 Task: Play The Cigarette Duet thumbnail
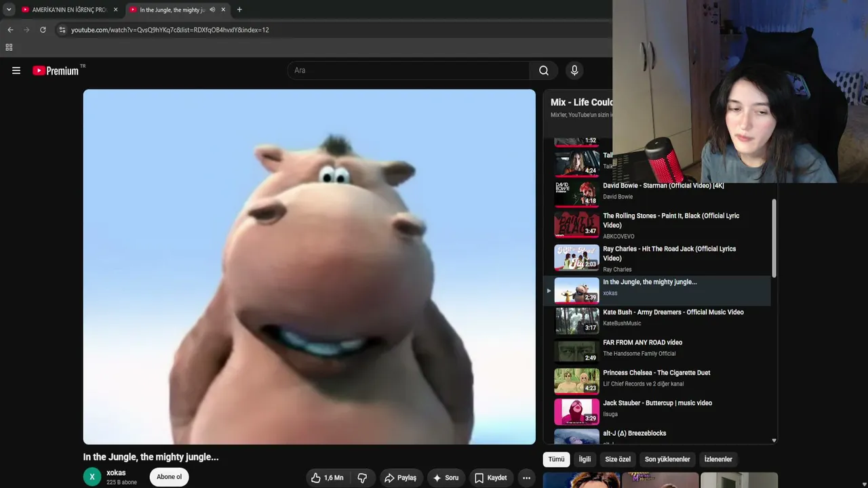coord(577,381)
